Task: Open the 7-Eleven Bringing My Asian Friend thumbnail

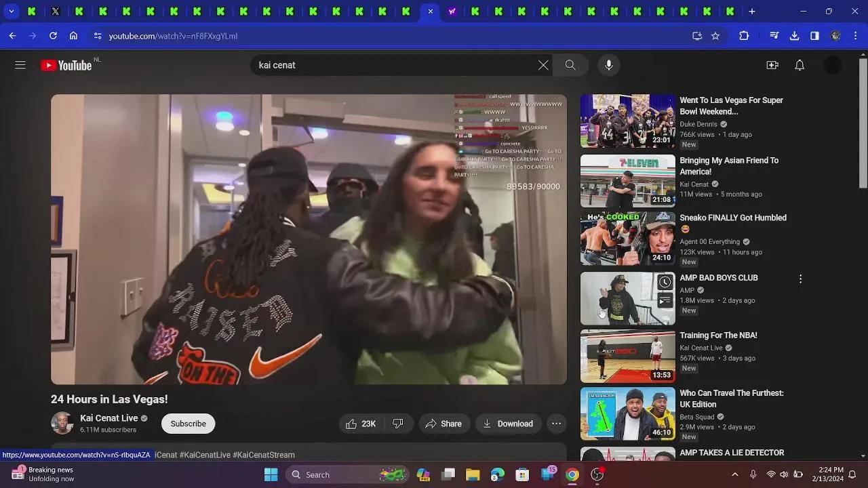Action: tap(628, 181)
